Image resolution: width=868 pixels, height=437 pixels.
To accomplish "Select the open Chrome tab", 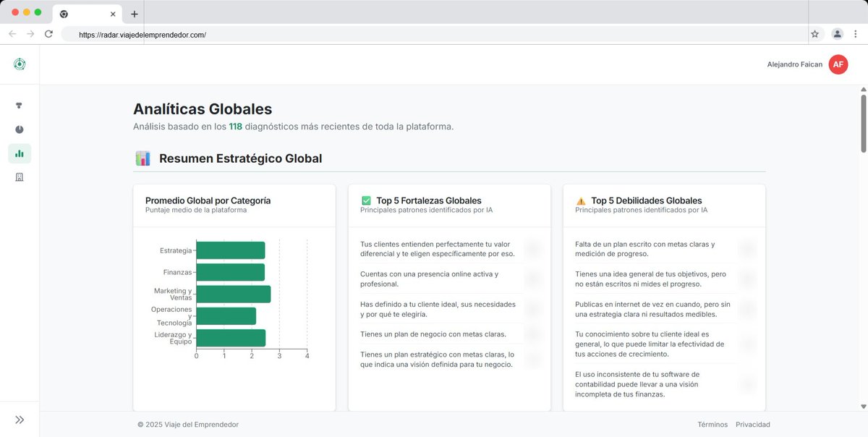I will click(88, 14).
